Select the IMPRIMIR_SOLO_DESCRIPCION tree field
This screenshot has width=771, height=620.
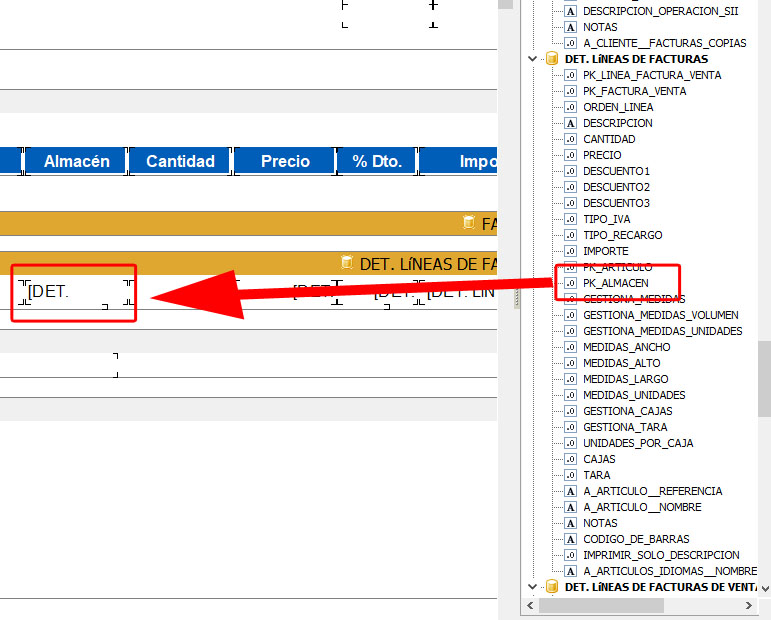(x=661, y=555)
